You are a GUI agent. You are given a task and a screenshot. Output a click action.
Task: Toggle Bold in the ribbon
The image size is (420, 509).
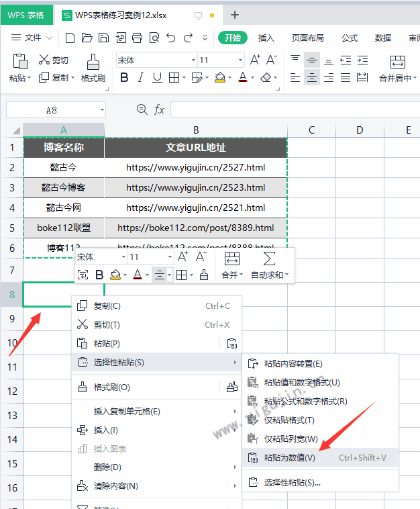(124, 78)
